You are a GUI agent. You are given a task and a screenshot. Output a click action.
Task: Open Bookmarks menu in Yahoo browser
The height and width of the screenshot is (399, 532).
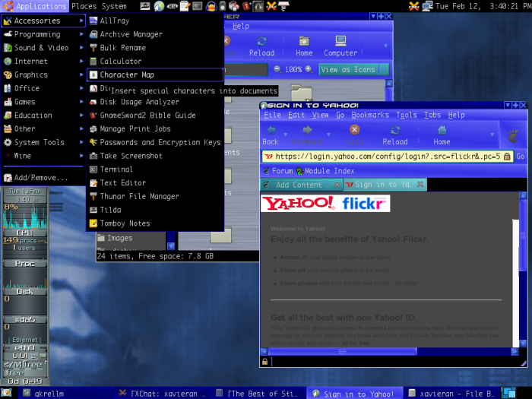(x=370, y=116)
